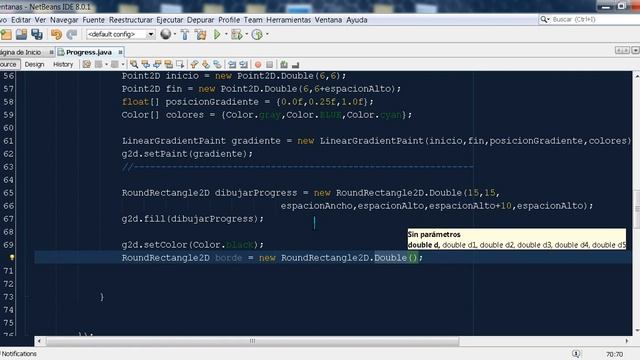The height and width of the screenshot is (360, 640).
Task: Click the Clean and Build icon
Action: pos(201,35)
